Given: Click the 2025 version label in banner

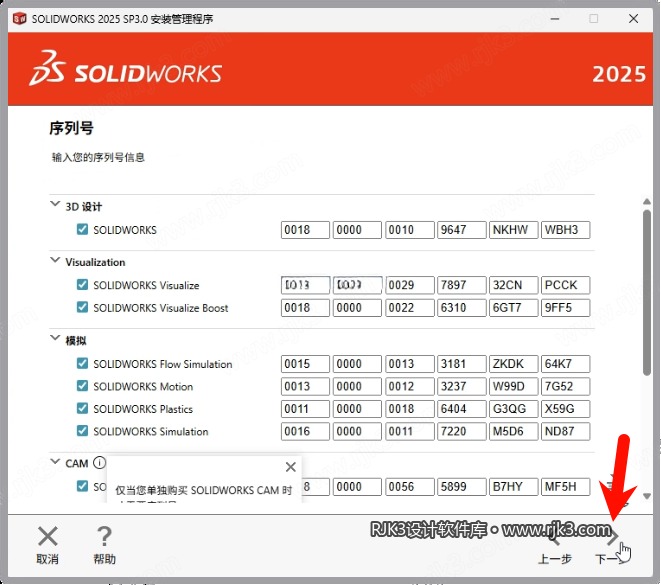Looking at the screenshot, I should click(x=619, y=74).
